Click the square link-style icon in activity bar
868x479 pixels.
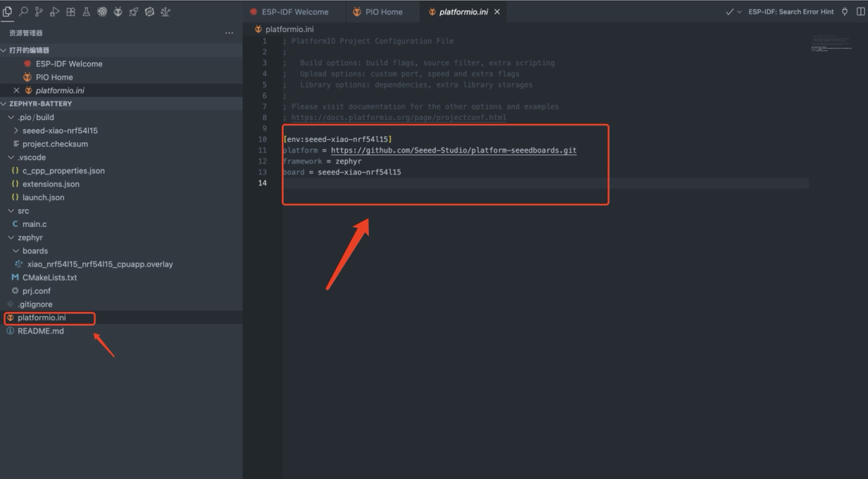[x=149, y=11]
